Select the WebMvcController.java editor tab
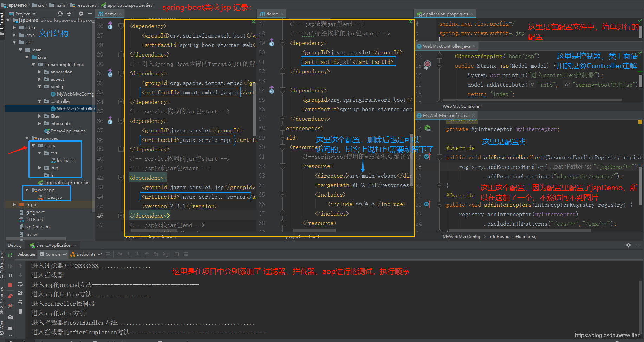 (446, 46)
